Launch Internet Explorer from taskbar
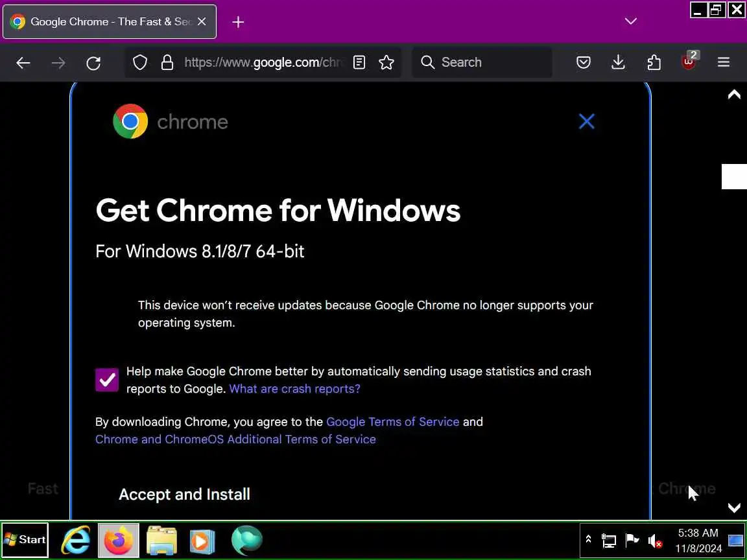Image resolution: width=747 pixels, height=560 pixels. 77,540
